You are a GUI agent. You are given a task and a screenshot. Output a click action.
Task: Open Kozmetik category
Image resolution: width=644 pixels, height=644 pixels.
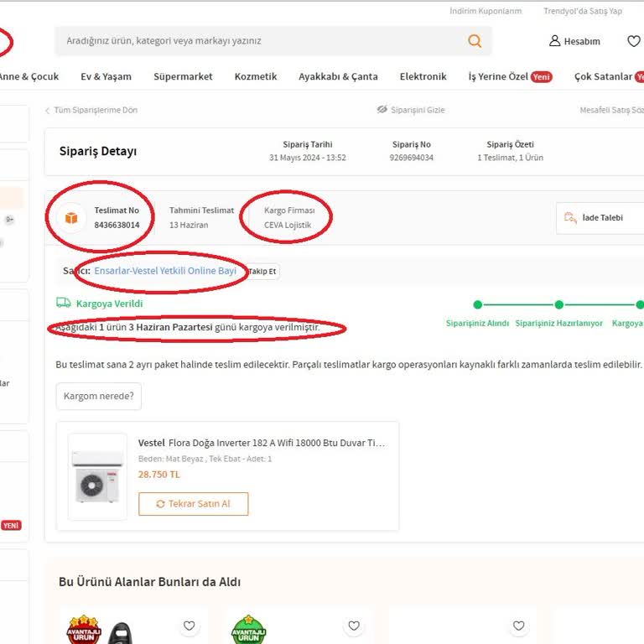[x=256, y=77]
